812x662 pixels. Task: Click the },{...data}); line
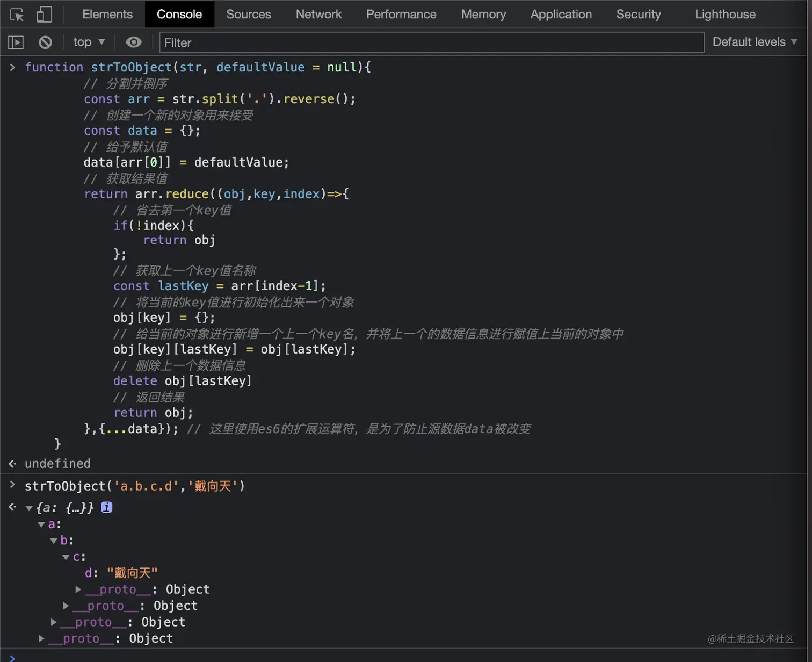[131, 429]
